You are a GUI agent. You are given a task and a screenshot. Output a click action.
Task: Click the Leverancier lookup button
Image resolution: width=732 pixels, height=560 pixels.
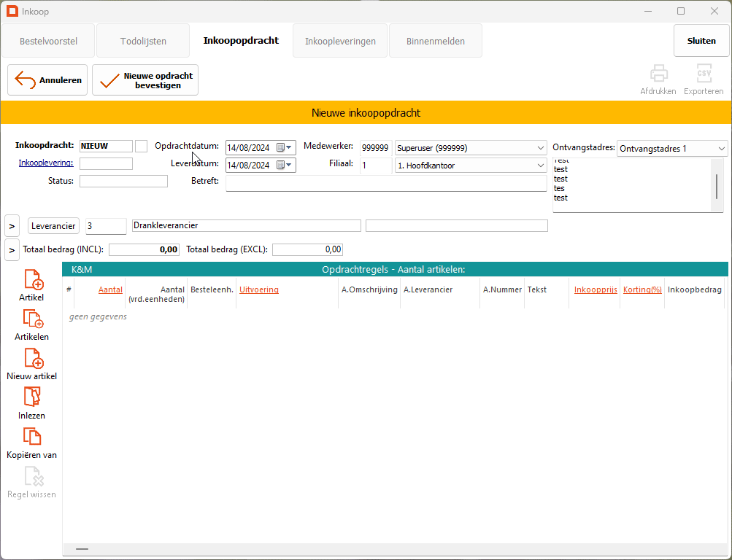pos(53,226)
